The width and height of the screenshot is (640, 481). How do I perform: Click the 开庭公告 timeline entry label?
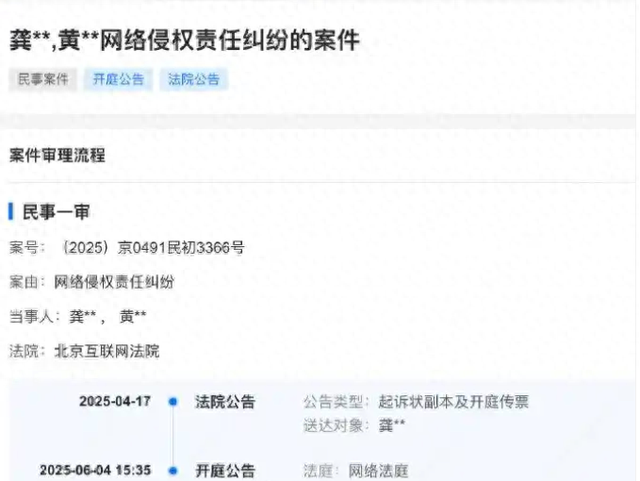point(225,471)
